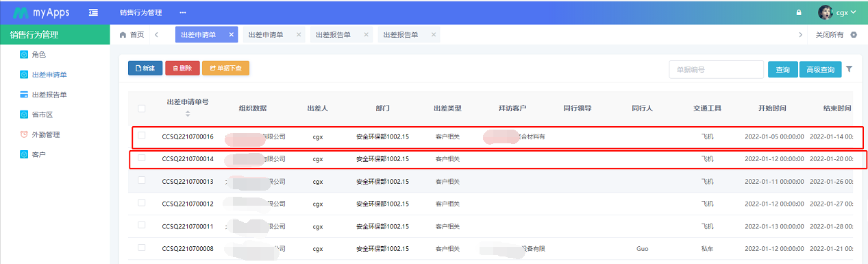
Task: Click the 开始时间 column header
Action: coord(772,108)
